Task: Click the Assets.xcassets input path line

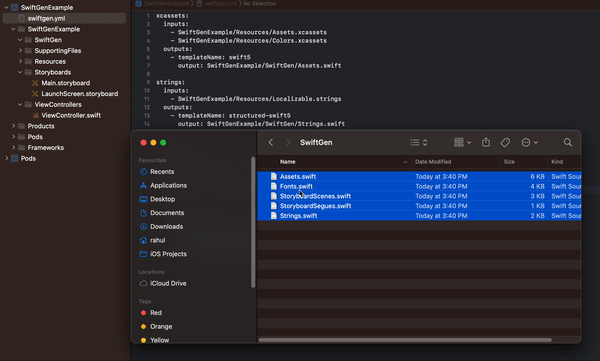Action: pyautogui.click(x=249, y=33)
